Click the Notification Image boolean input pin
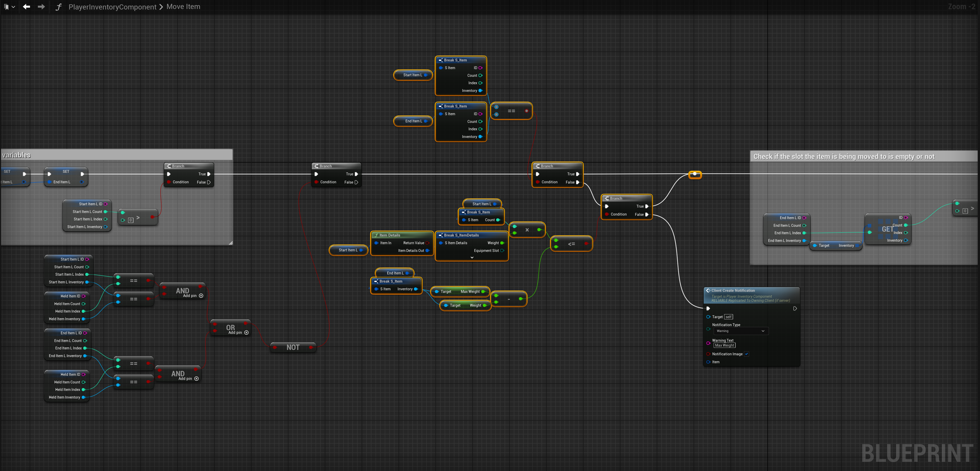 tap(708, 354)
